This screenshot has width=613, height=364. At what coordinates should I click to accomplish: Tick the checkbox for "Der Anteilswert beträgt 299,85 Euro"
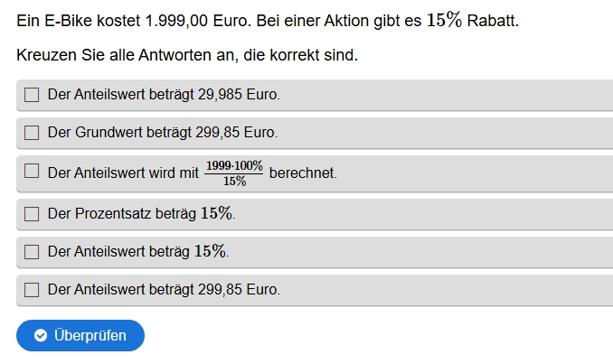(x=32, y=290)
